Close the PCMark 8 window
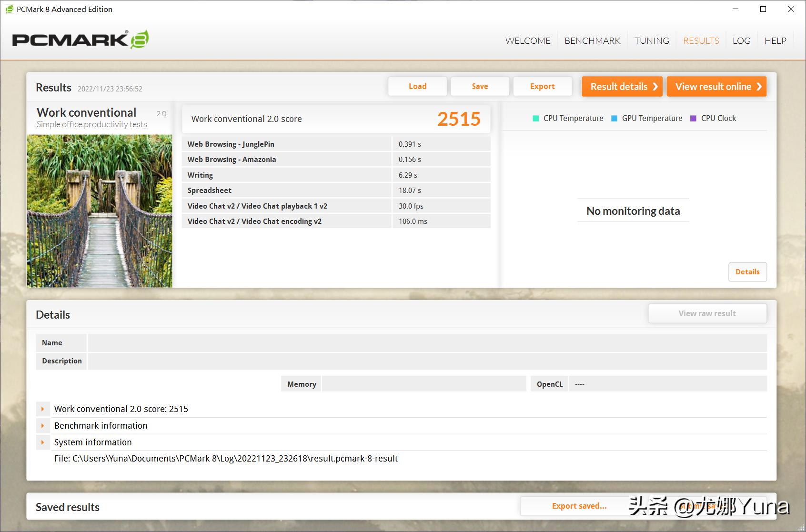The image size is (806, 532). [x=791, y=9]
